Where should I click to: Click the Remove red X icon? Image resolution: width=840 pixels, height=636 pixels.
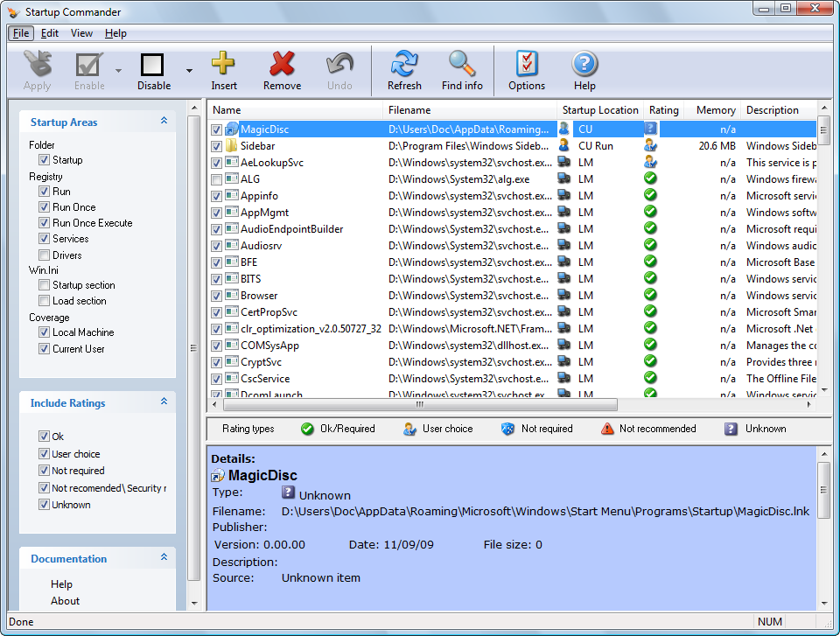pos(282,65)
